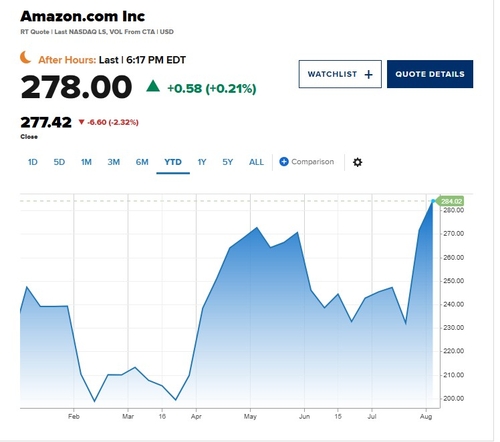The width and height of the screenshot is (500, 442).
Task: Add Amazon to Watchlist
Action: tap(340, 74)
